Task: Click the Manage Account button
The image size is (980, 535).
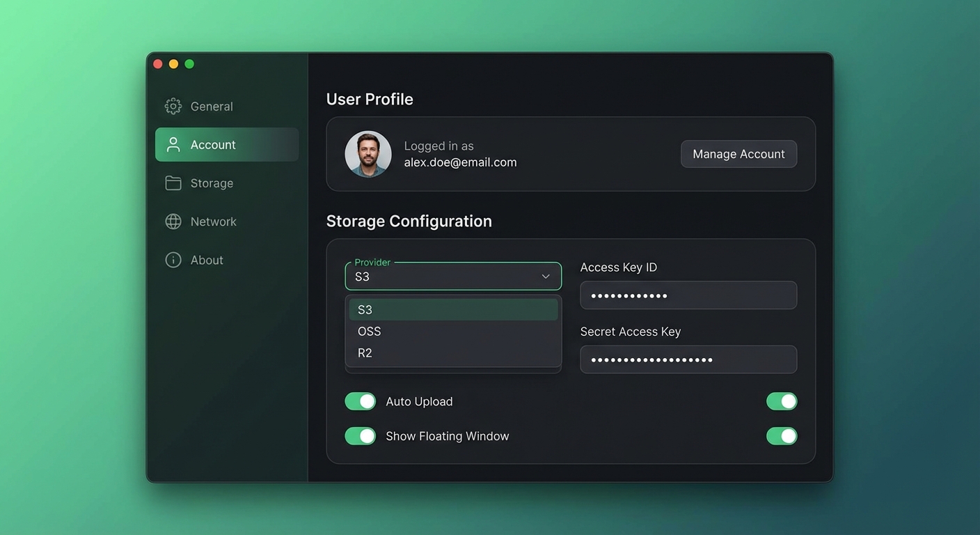Action: tap(738, 154)
